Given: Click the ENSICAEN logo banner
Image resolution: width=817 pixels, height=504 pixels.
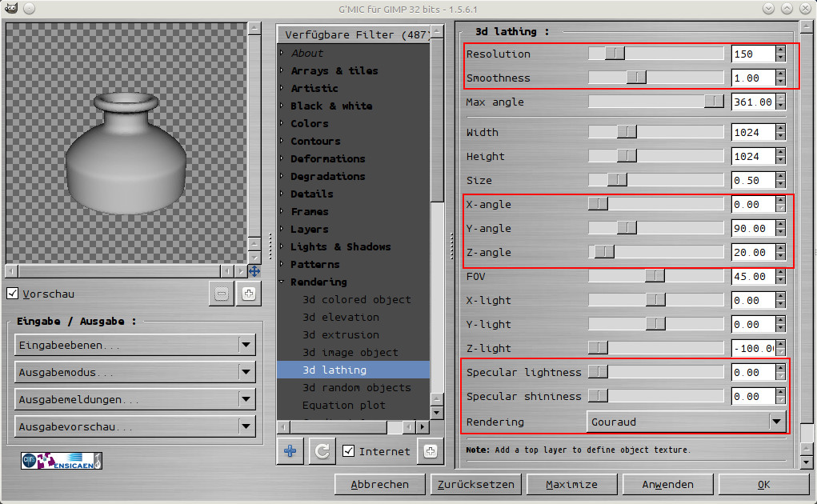Looking at the screenshot, I should point(62,461).
